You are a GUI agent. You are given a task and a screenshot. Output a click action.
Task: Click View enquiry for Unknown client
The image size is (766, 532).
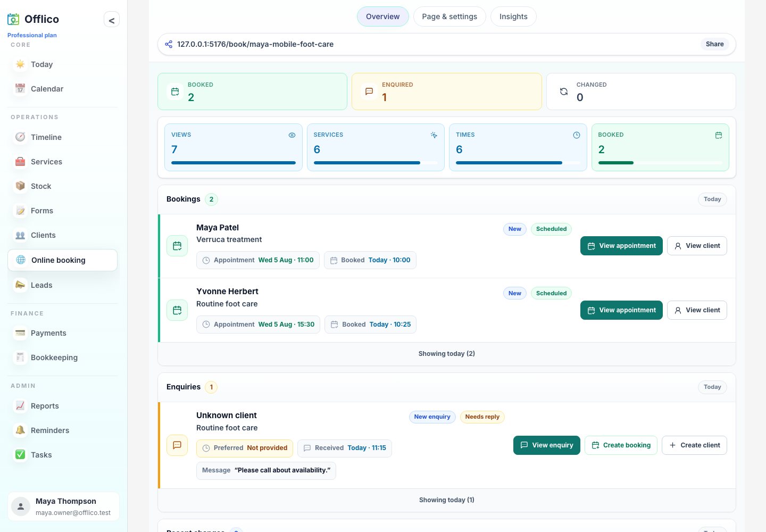point(547,445)
